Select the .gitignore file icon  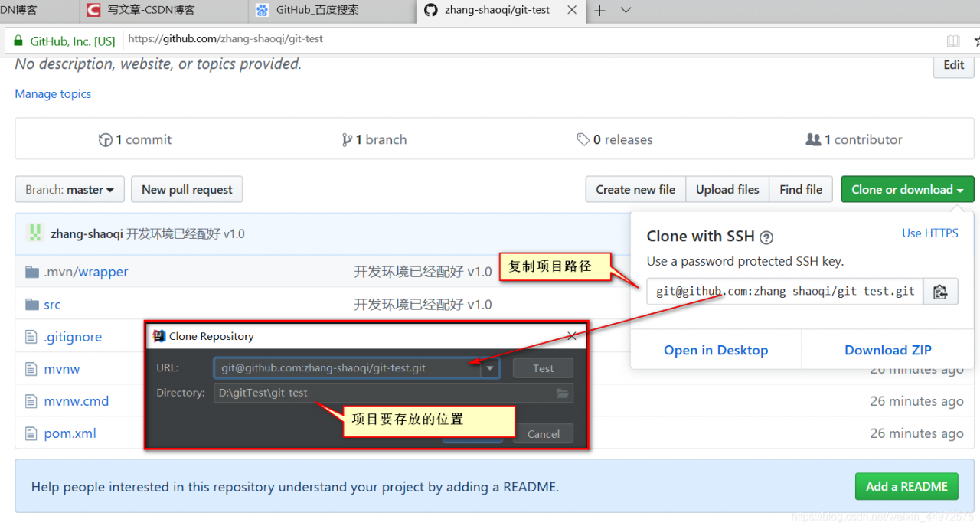pyautogui.click(x=31, y=337)
